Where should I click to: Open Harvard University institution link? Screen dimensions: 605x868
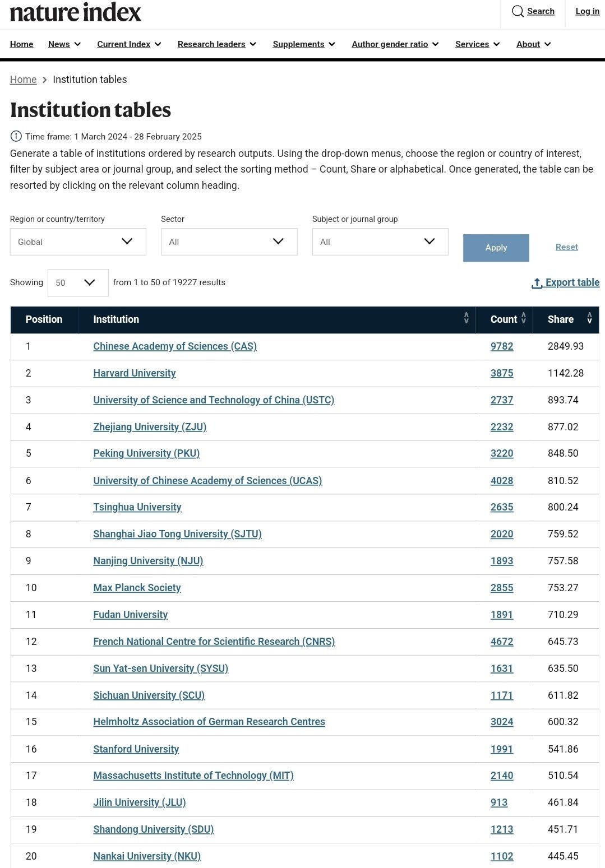(x=135, y=373)
